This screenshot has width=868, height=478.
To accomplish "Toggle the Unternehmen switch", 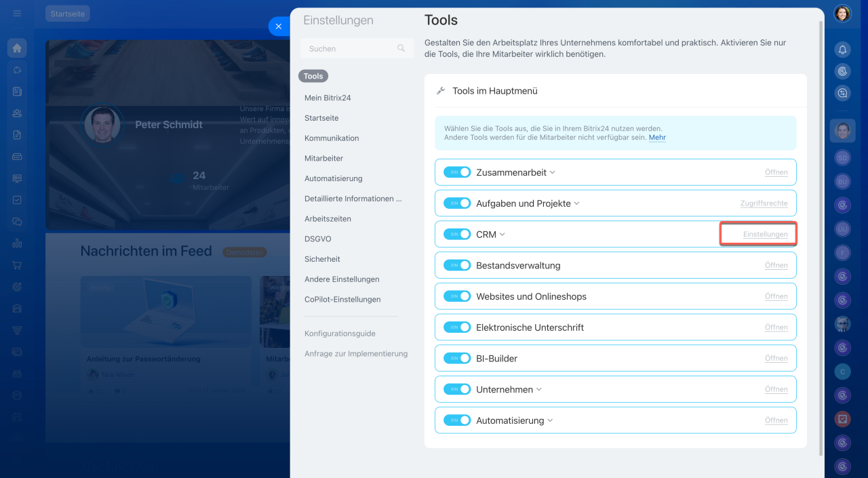I will point(457,389).
